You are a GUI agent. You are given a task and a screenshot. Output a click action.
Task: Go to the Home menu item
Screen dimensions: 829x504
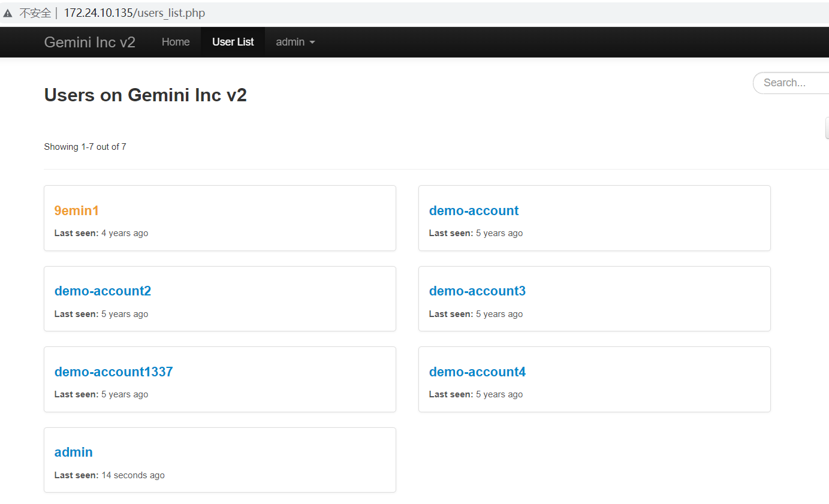pyautogui.click(x=176, y=42)
